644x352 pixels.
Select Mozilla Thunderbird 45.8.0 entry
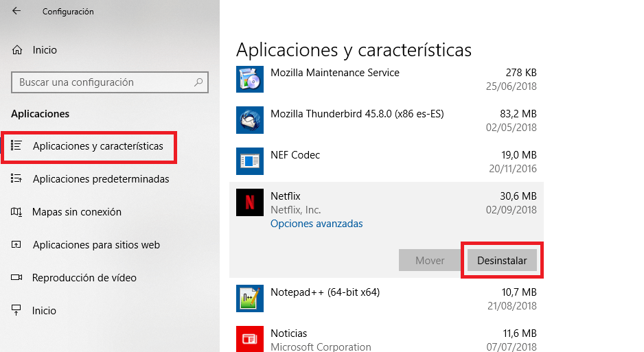(357, 114)
